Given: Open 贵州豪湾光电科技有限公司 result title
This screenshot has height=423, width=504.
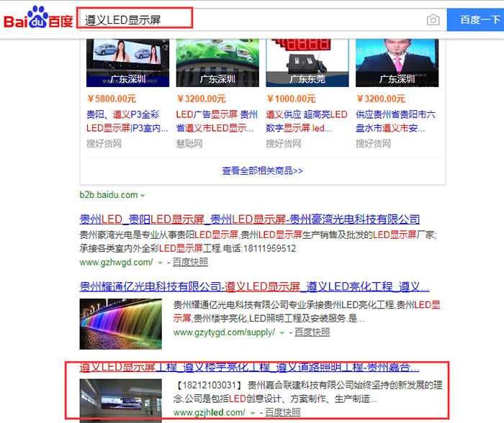Looking at the screenshot, I should [249, 219].
